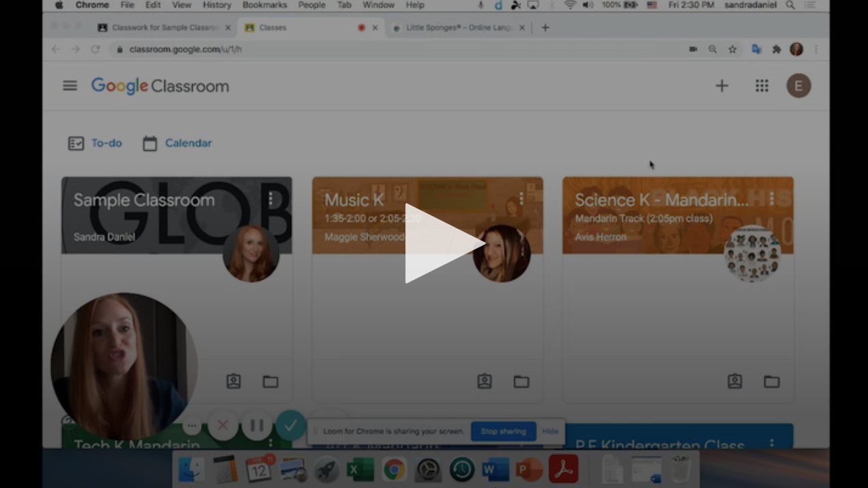Viewport: 868px width, 488px height.
Task: Open the Music K class
Action: [354, 200]
